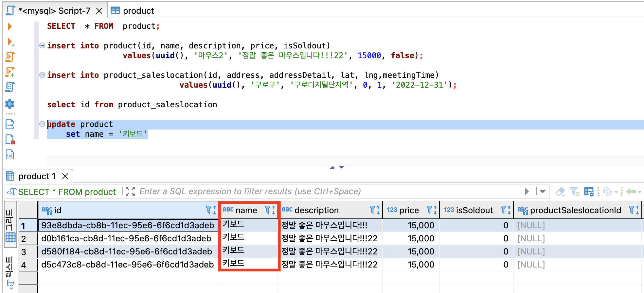The height and width of the screenshot is (293, 644).
Task: Sort the description column arrows
Action: coord(378,210)
